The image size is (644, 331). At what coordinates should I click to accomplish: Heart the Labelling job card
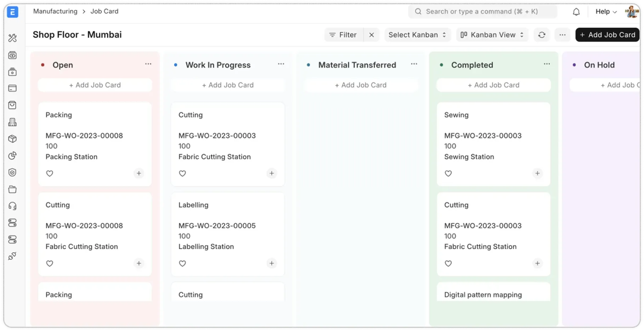[x=182, y=264]
